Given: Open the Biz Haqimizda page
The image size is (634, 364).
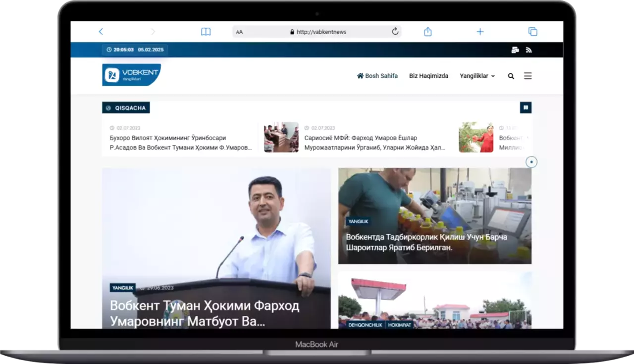Looking at the screenshot, I should 428,76.
